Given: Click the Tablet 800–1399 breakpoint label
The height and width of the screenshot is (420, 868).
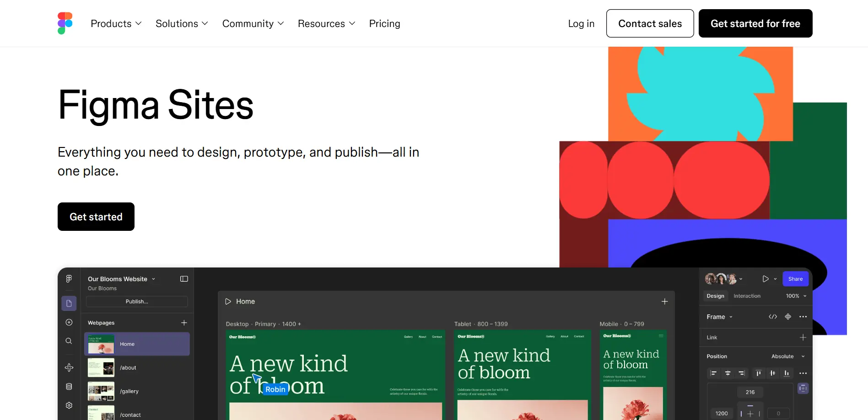Looking at the screenshot, I should (481, 324).
